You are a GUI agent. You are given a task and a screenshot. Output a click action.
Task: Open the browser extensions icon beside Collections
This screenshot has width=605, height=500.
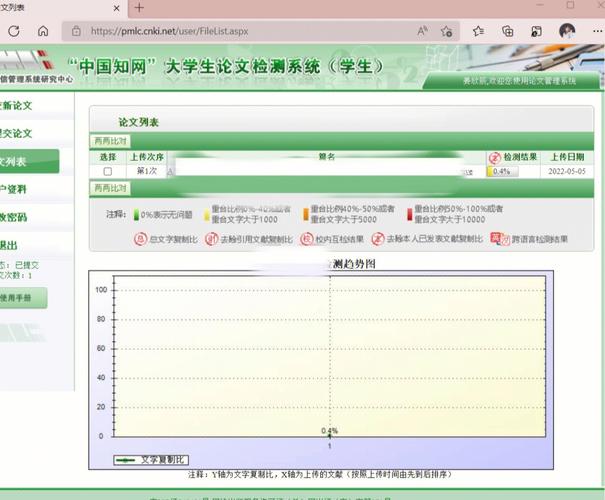(x=536, y=31)
